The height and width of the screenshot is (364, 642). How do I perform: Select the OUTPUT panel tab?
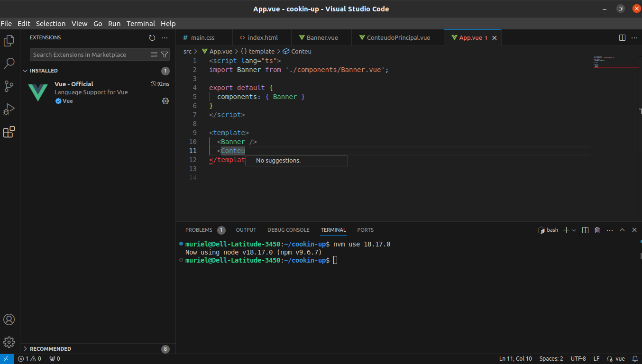click(x=246, y=230)
